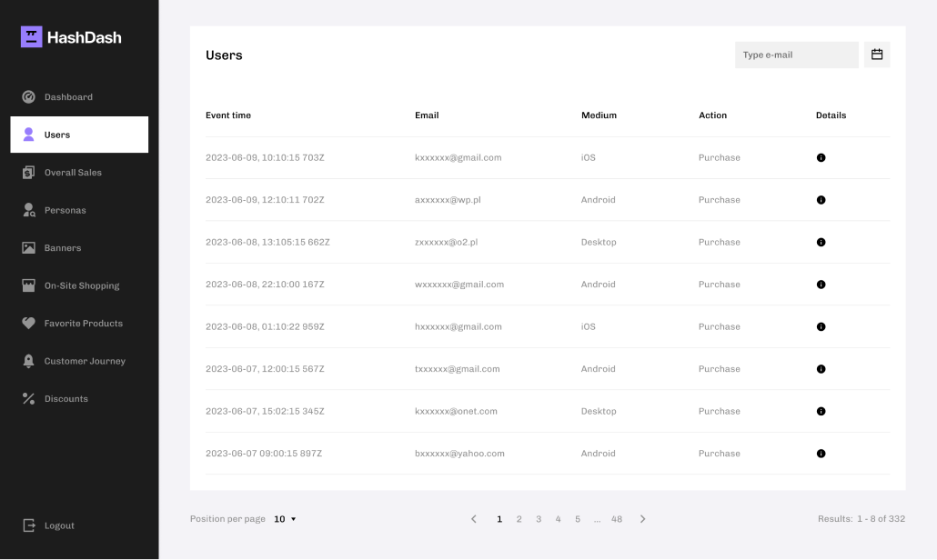Image resolution: width=937 pixels, height=560 pixels.
Task: Click the next page chevron
Action: pos(642,518)
